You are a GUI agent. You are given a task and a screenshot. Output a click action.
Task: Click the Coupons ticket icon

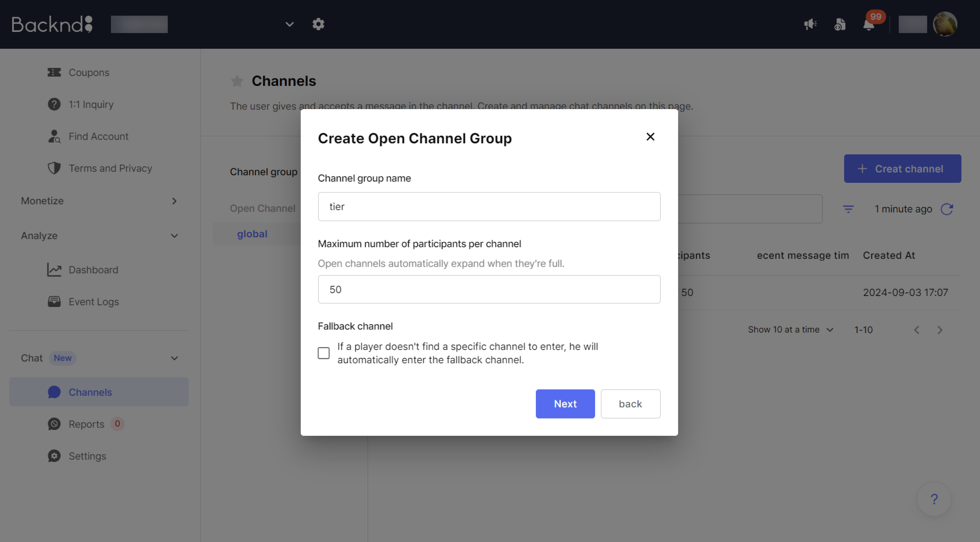click(54, 72)
